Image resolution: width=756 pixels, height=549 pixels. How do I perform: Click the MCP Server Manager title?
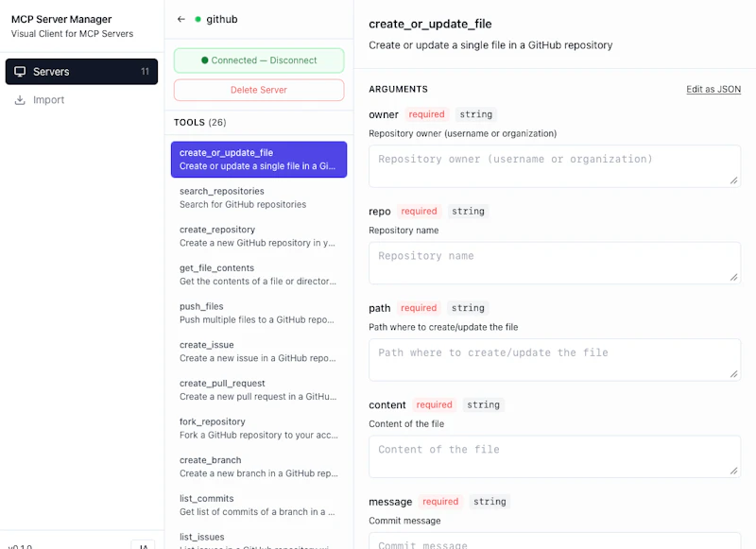coord(61,19)
